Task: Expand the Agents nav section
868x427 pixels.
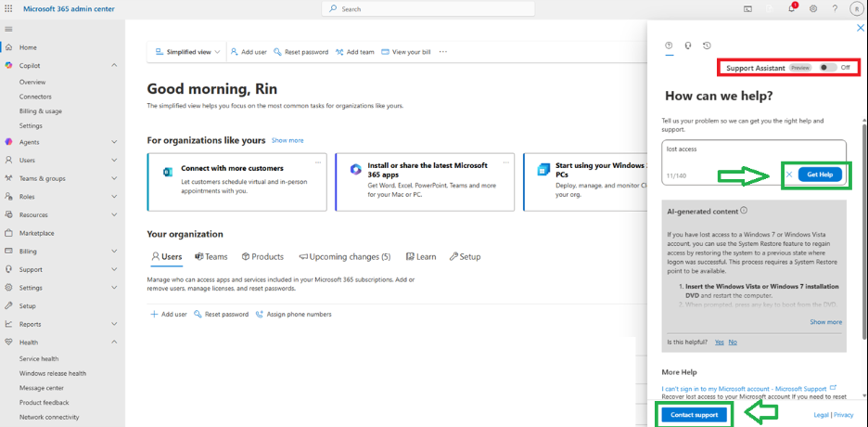Action: tap(114, 142)
